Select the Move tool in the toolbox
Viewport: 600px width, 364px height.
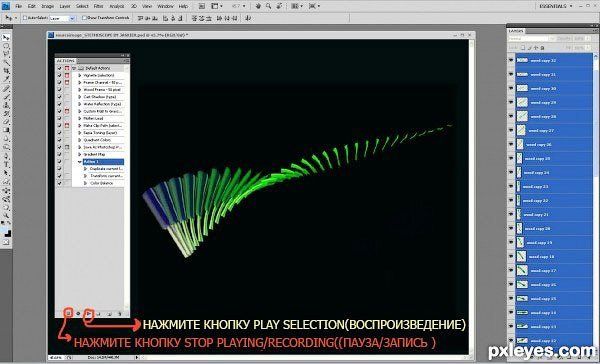pyautogui.click(x=6, y=38)
